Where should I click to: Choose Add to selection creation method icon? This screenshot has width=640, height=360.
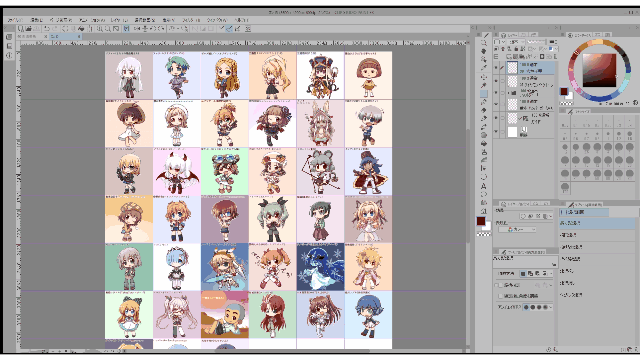pyautogui.click(x=530, y=273)
